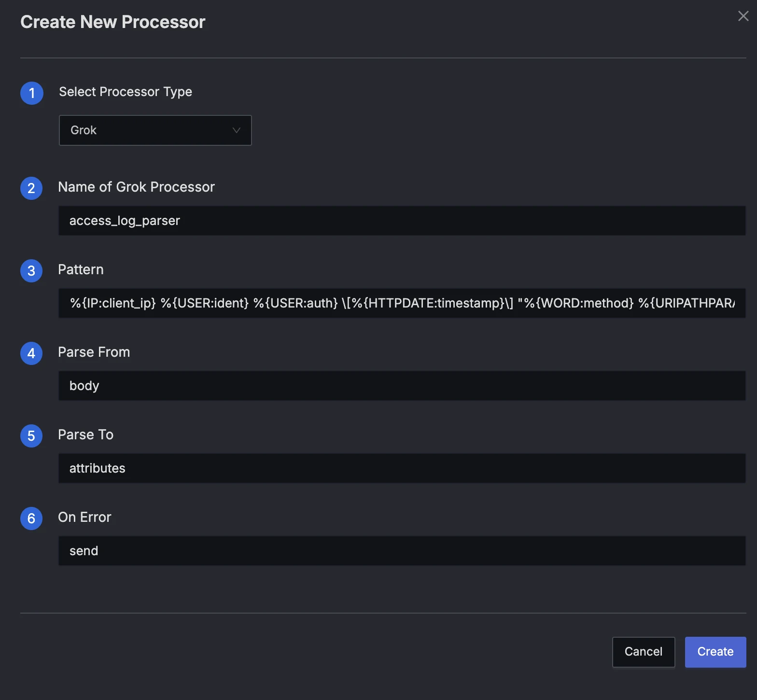Click the step 1 number badge
The image size is (757, 700).
[x=32, y=93]
